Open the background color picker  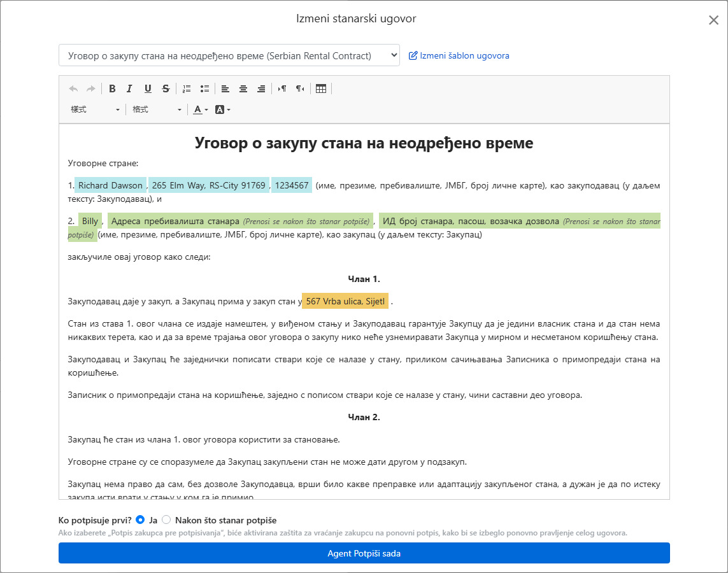coord(223,110)
